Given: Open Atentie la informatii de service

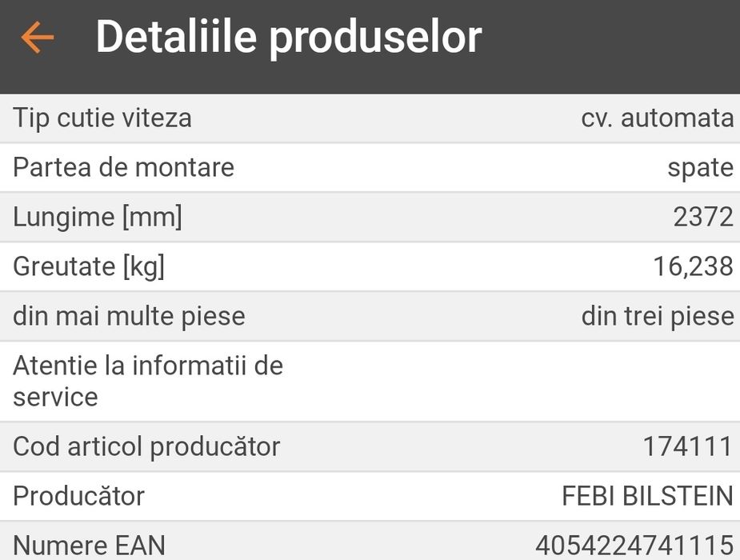Looking at the screenshot, I should tap(148, 381).
